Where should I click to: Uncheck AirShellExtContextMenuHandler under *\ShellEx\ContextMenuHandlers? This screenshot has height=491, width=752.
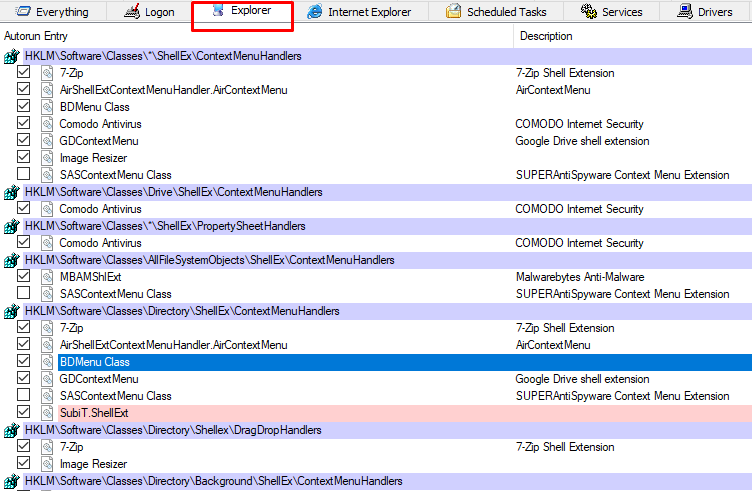23,89
